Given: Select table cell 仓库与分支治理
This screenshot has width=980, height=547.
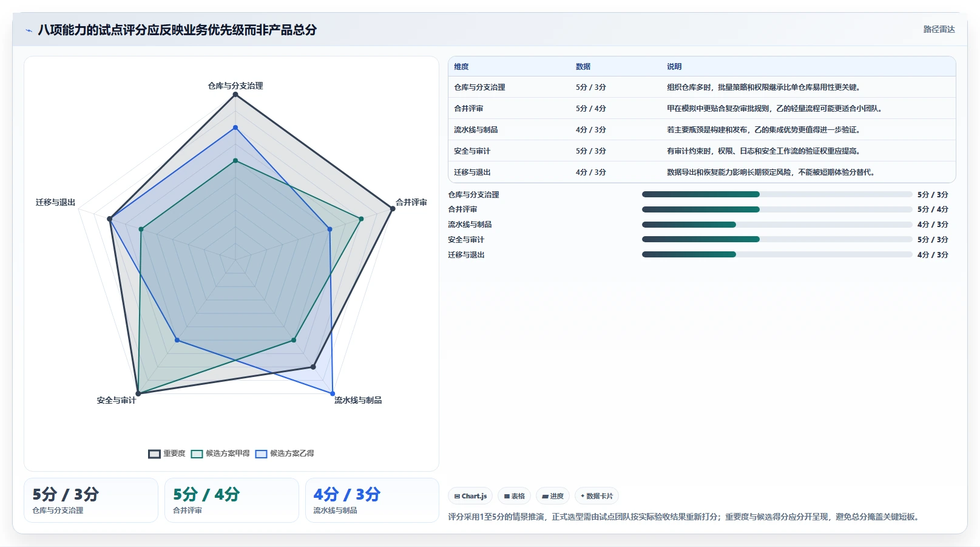Looking at the screenshot, I should (479, 87).
